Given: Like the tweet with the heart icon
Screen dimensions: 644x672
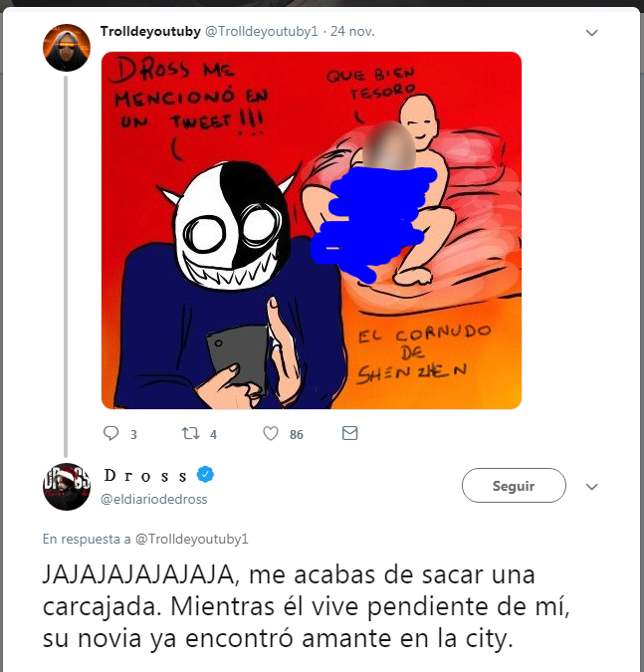Looking at the screenshot, I should pyautogui.click(x=271, y=433).
